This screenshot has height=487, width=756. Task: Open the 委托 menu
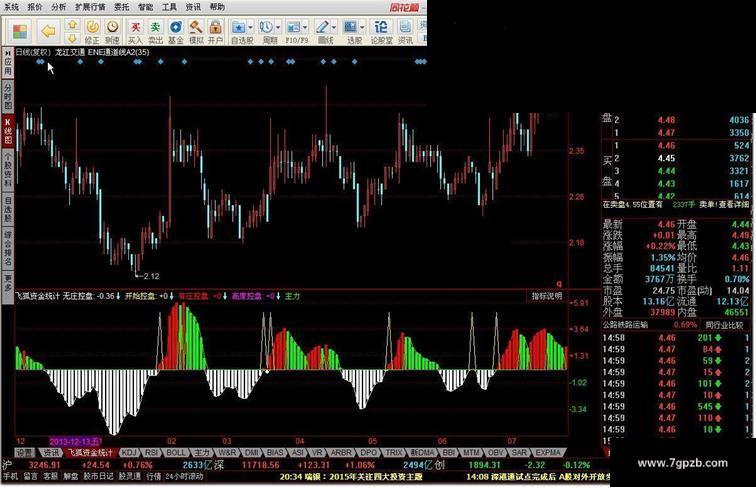[122, 7]
